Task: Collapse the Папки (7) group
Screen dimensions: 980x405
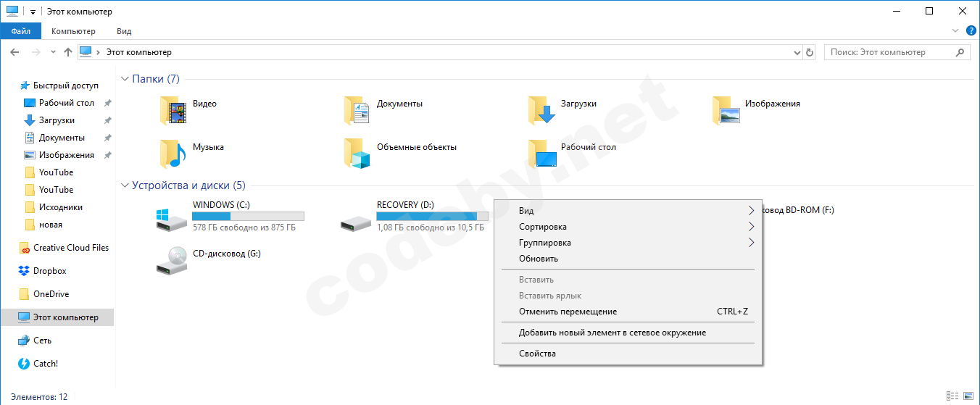Action: [x=125, y=79]
